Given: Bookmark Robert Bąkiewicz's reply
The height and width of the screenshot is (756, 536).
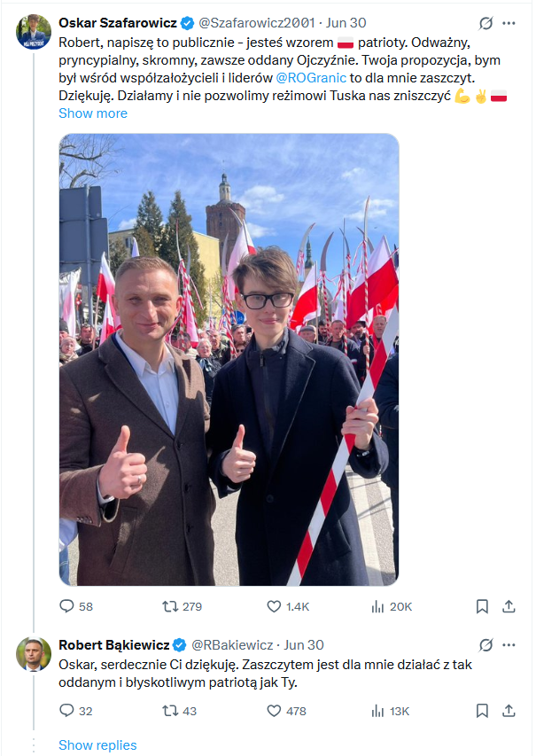Looking at the screenshot, I should click(482, 711).
